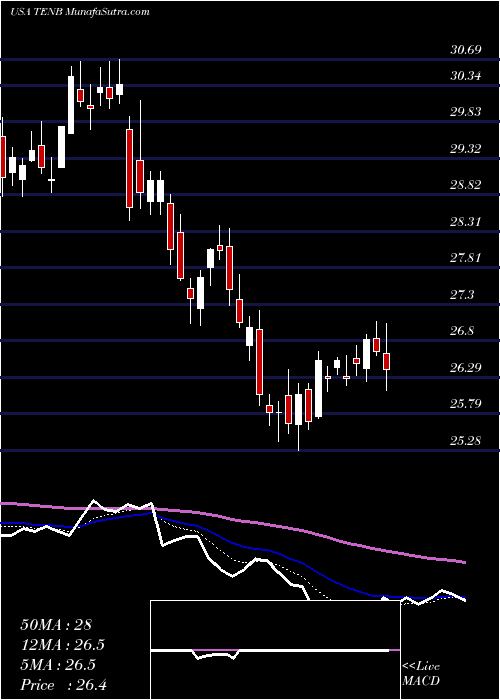
Task: Click the Price : 26.4 readout
Action: 63,685
